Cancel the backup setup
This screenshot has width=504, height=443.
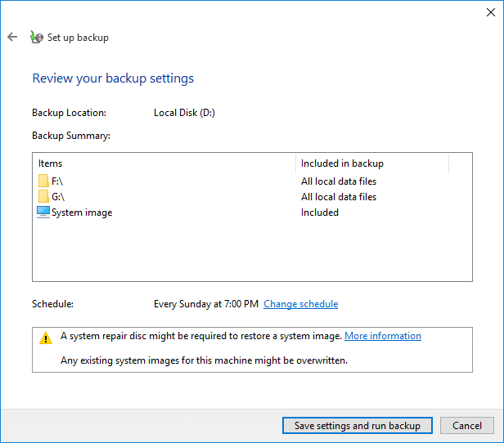click(467, 426)
